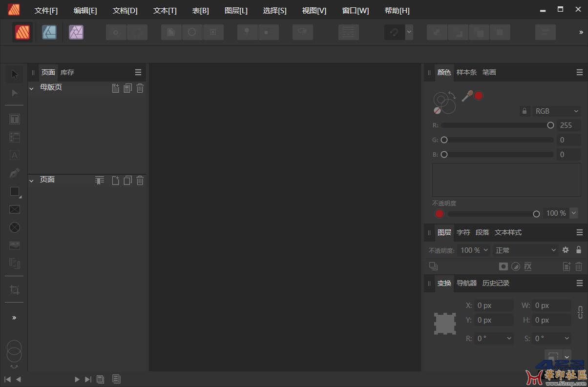Toggle the lock beside the RGB dropdown
Viewport: 588px width, 387px height.
click(525, 111)
